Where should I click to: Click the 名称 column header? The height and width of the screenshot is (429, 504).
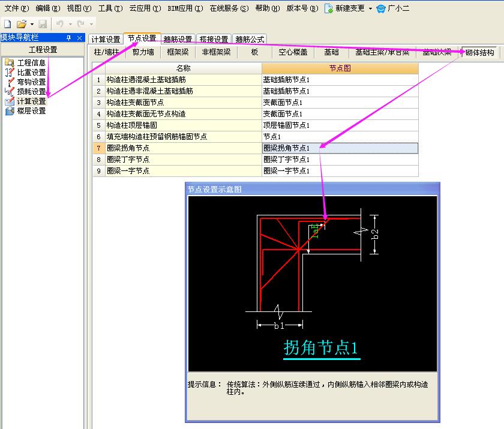(x=183, y=68)
